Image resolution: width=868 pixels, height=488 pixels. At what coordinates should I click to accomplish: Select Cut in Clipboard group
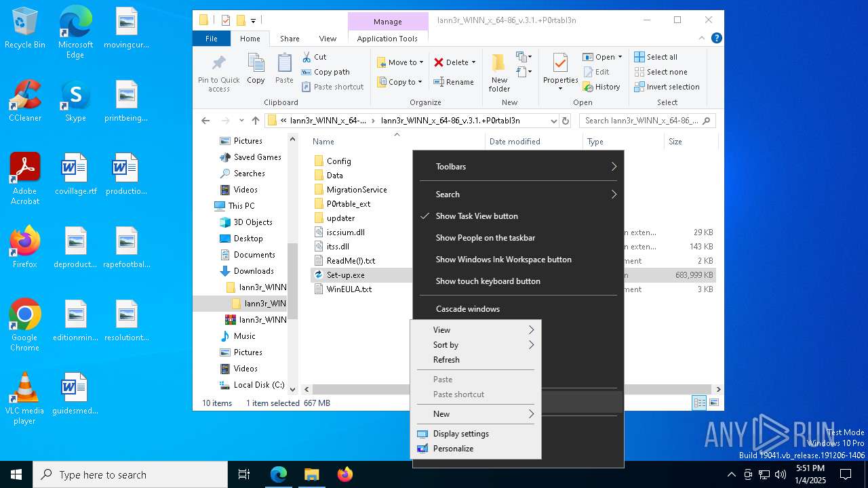point(315,57)
